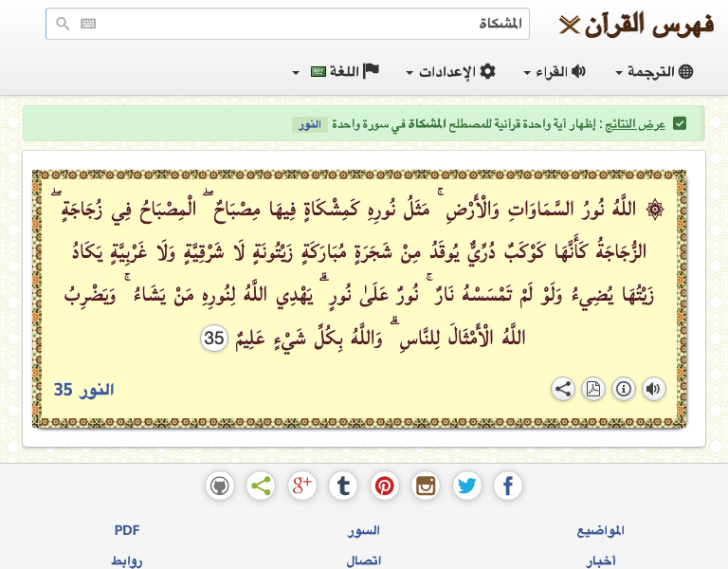Open the Tumblr social icon

[343, 486]
